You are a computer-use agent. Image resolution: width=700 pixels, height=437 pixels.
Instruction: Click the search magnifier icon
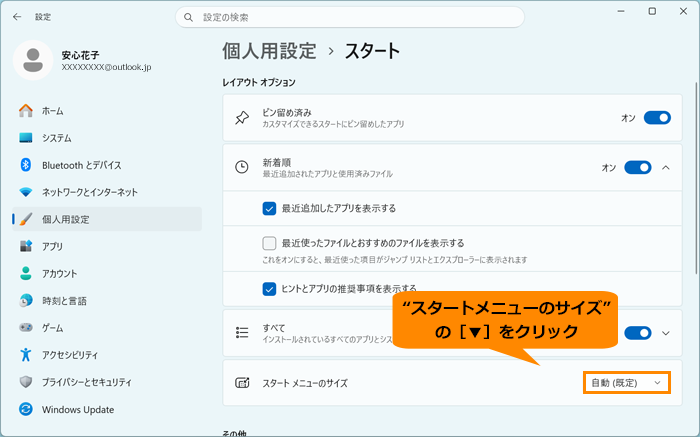point(188,17)
